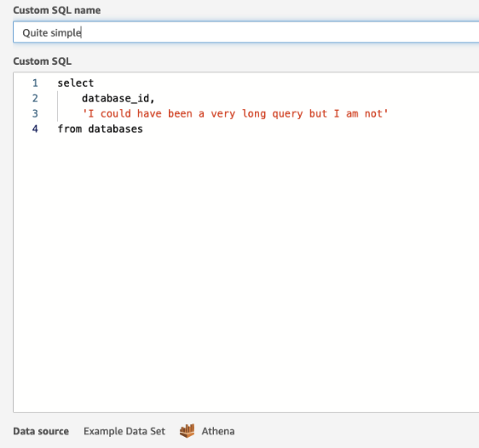The image size is (479, 448).
Task: Click line number 2 in editor gutter
Action: [35, 98]
